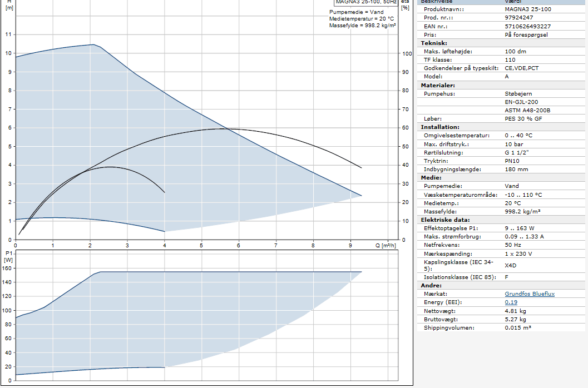588x388 pixels.
Task: Select Massefylde table value 998.2 kg/m³
Action: [522, 211]
